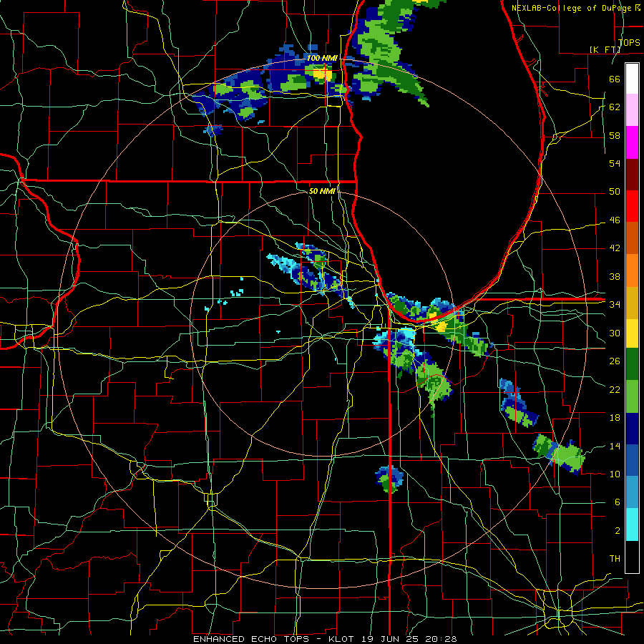Click the 18 legend value
The image size is (644, 644).
click(615, 418)
